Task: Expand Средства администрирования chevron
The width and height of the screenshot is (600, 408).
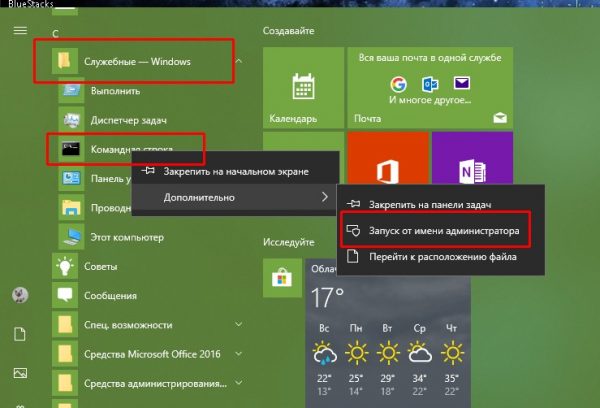Action: coord(238,383)
